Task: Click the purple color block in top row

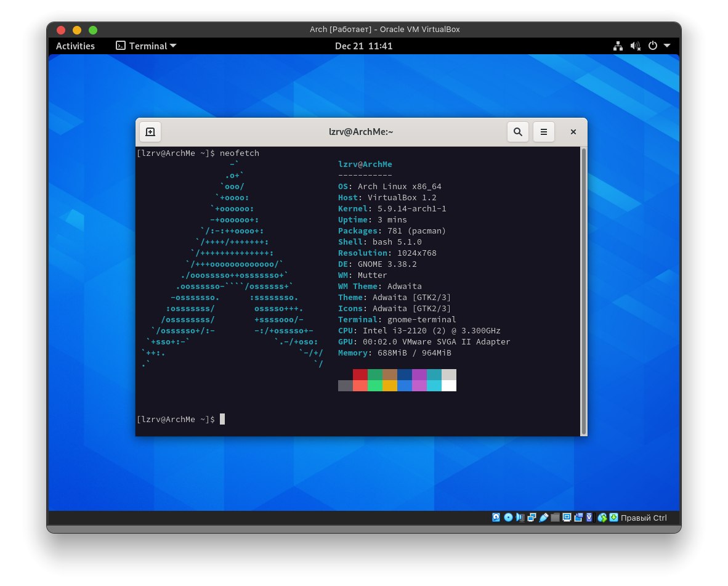Action: click(419, 375)
